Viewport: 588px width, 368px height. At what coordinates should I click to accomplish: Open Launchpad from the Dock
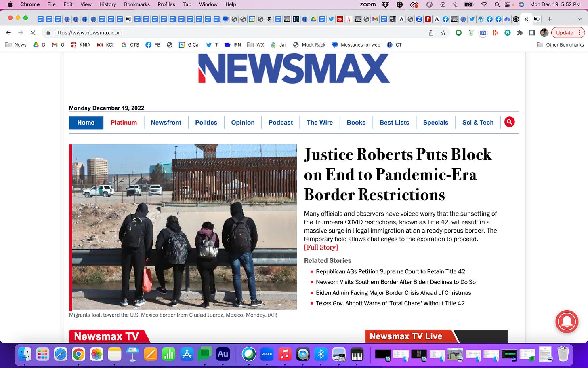pyautogui.click(x=43, y=354)
